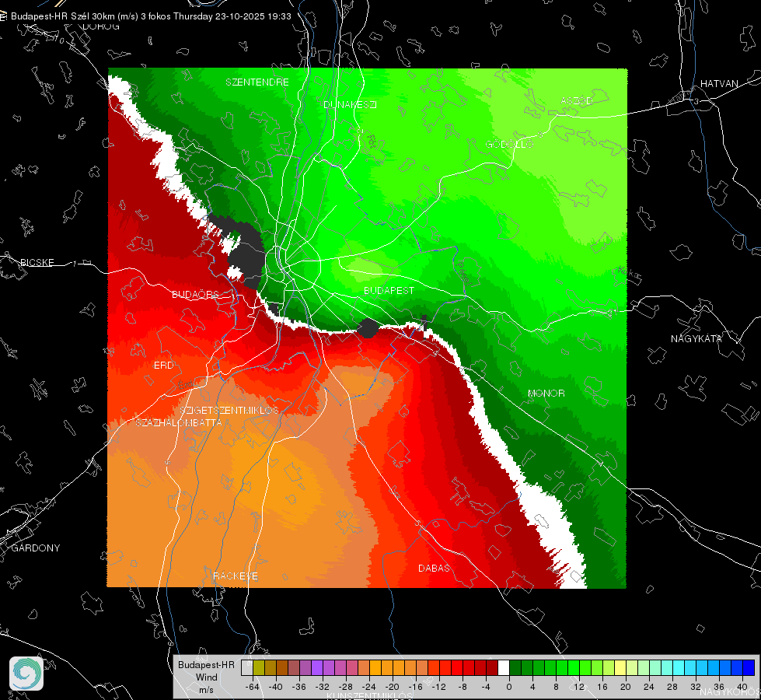Click the BICSKE city label

pos(37,262)
